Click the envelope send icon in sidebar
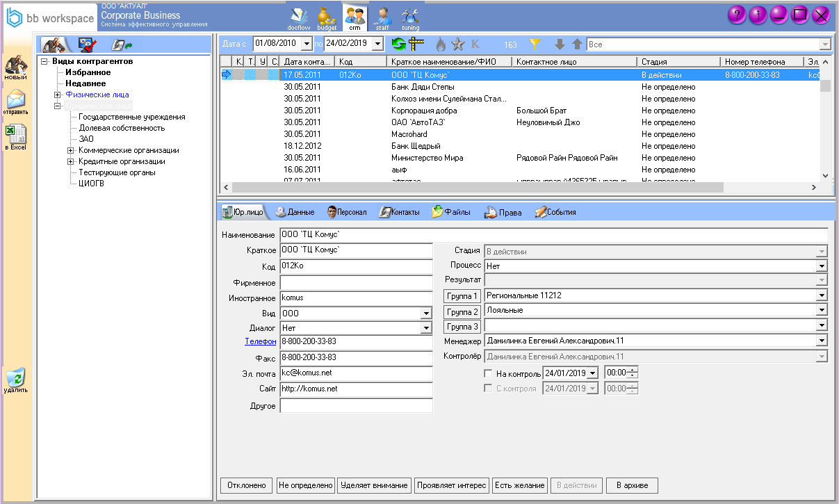Image resolution: width=839 pixels, height=504 pixels. point(15,102)
